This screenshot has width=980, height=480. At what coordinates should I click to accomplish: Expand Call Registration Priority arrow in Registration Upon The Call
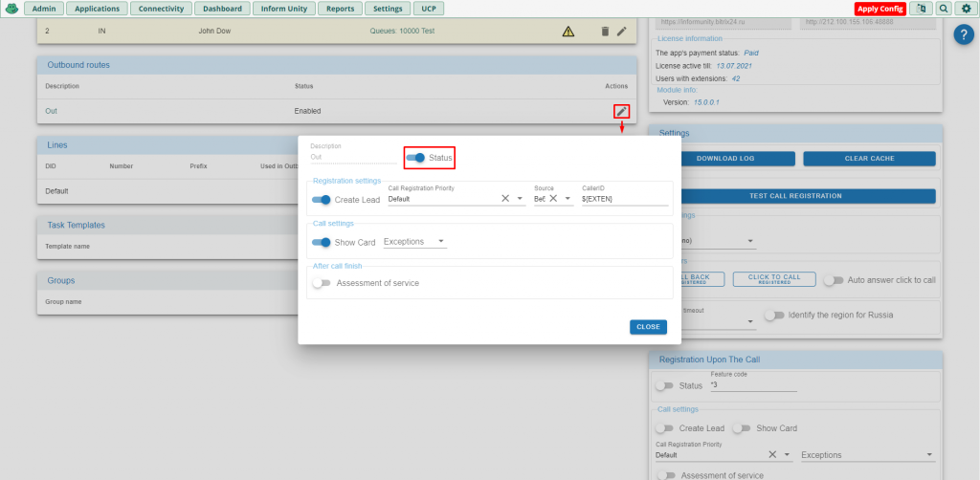click(x=788, y=454)
